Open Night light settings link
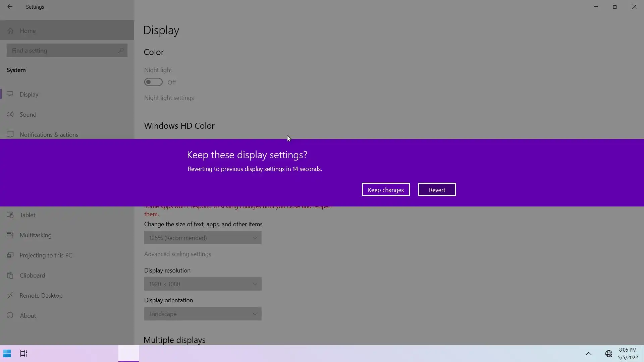This screenshot has width=644, height=362. (x=169, y=98)
